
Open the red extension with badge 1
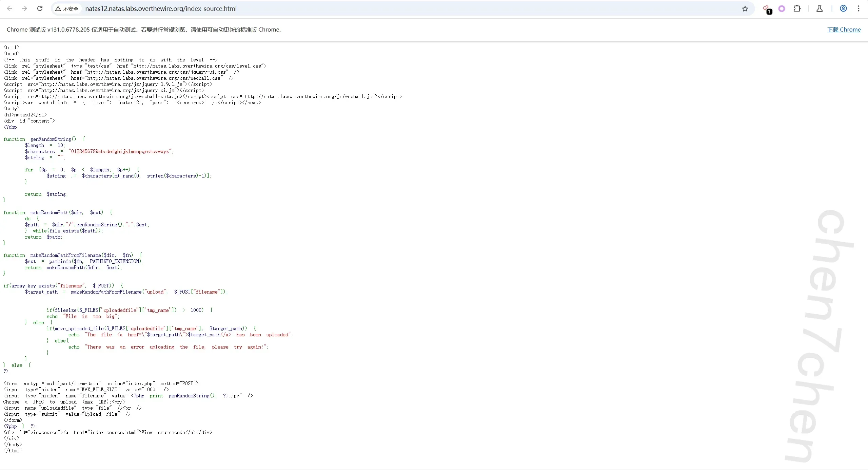pyautogui.click(x=766, y=9)
